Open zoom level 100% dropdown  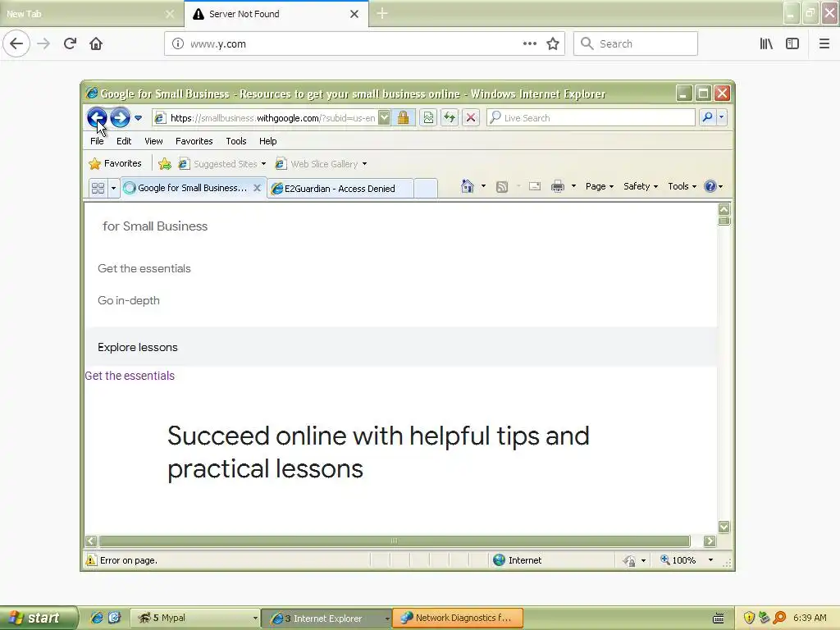coord(710,559)
